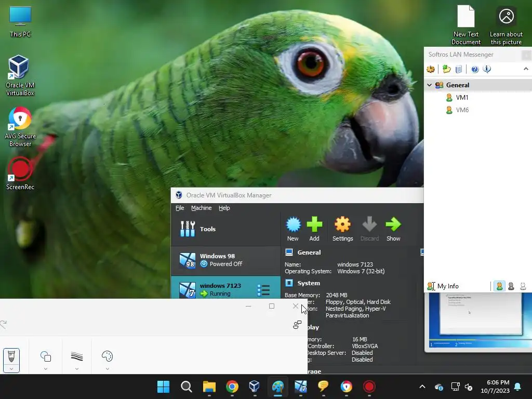The width and height of the screenshot is (532, 399).
Task: Show hidden system tray icons
Action: pos(422,387)
